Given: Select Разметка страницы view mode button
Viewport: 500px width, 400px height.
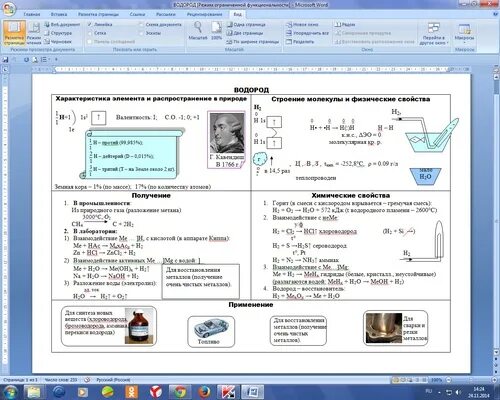Looking at the screenshot, I should (14, 33).
